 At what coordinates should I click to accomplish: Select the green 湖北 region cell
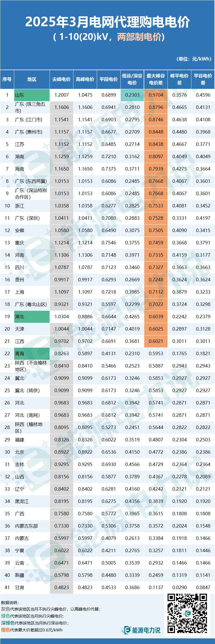[x=32, y=317]
